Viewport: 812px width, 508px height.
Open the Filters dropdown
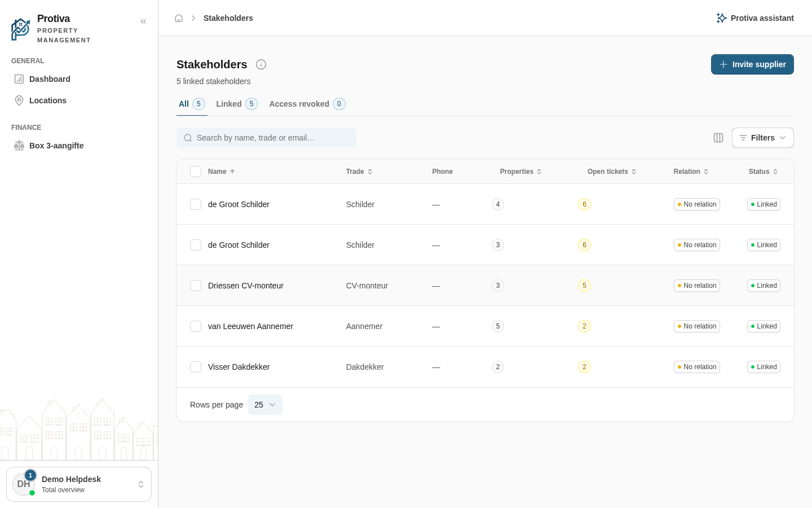click(763, 138)
